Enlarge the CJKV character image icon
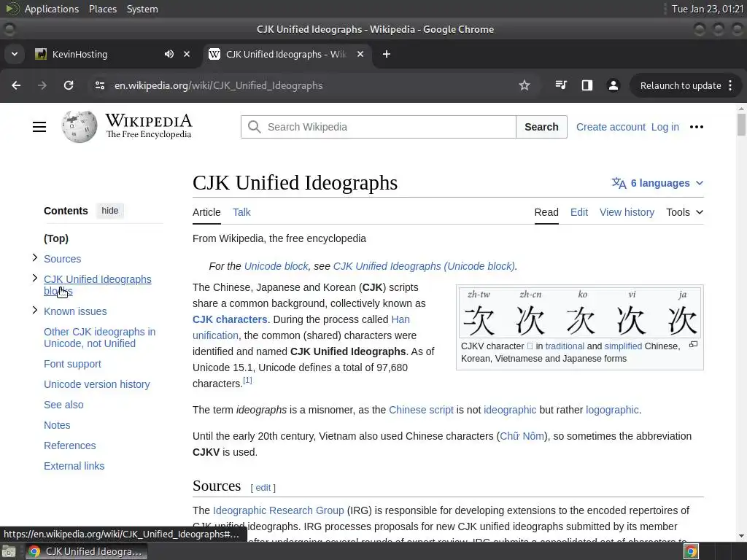This screenshot has height=560, width=747. pos(694,344)
